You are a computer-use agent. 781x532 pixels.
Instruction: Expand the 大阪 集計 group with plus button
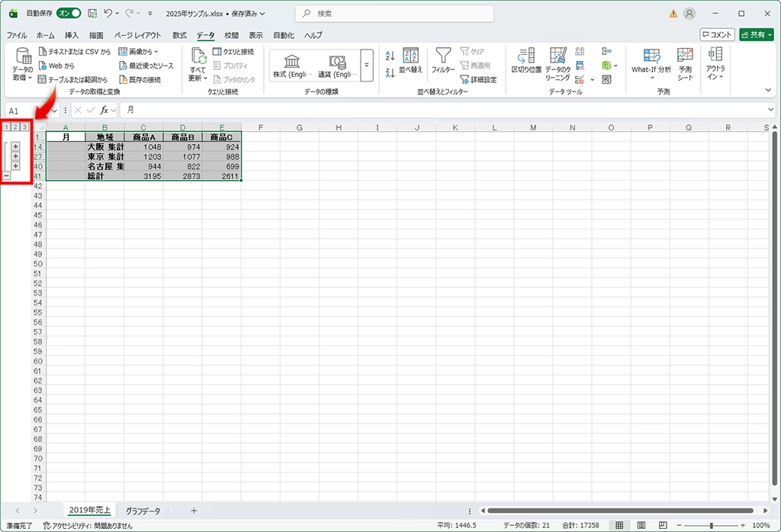(x=15, y=146)
